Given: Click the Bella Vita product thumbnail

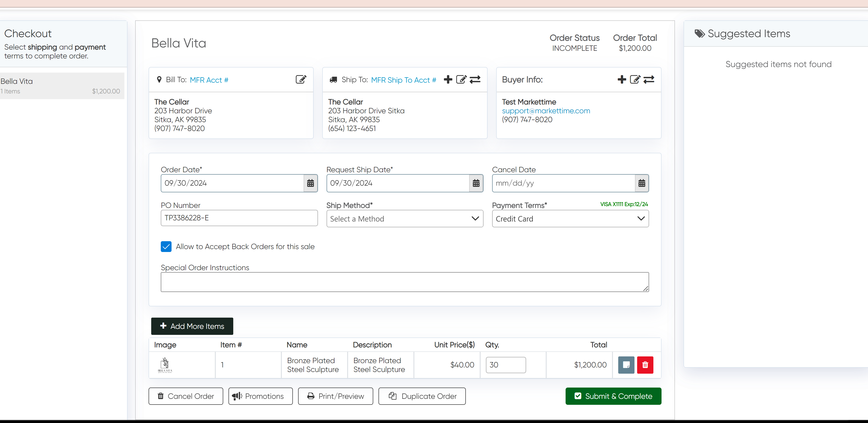Looking at the screenshot, I should (165, 365).
